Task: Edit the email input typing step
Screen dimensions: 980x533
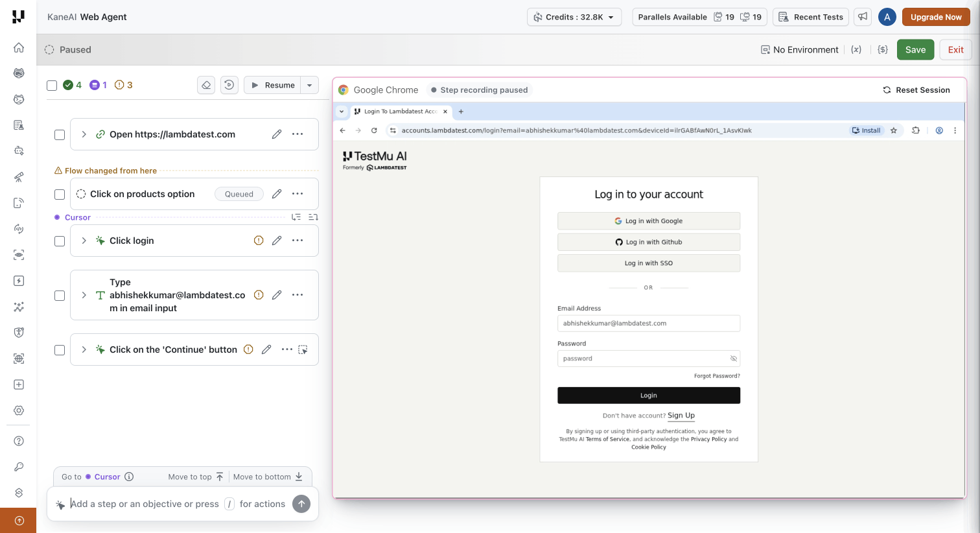Action: 277,295
